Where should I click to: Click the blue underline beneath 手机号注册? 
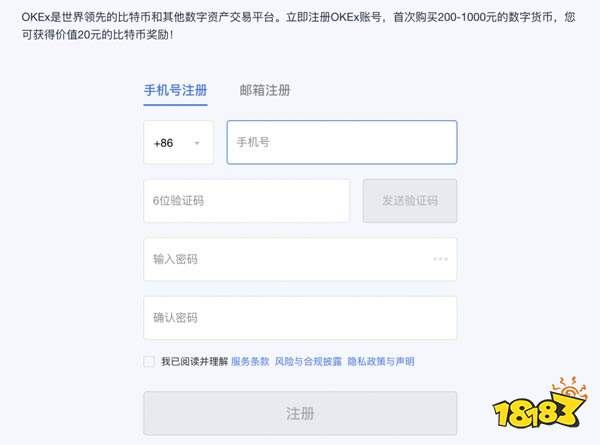pyautogui.click(x=176, y=104)
